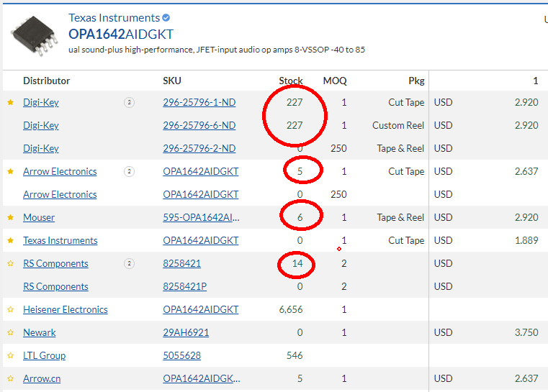Click the Custom Reel package cell

(398, 125)
